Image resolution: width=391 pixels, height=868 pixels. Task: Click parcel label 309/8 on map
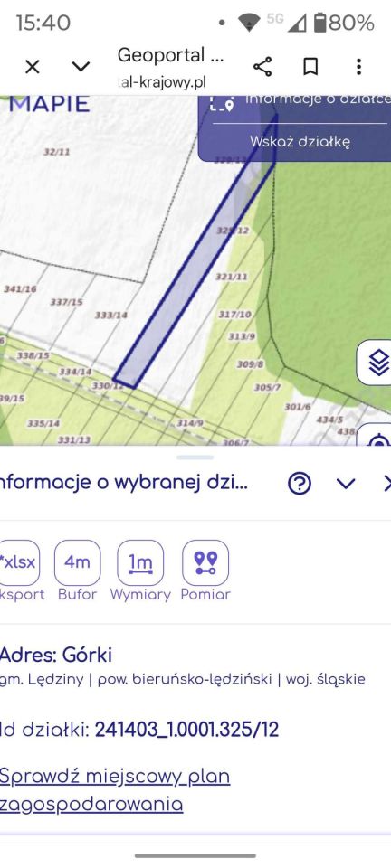[251, 364]
